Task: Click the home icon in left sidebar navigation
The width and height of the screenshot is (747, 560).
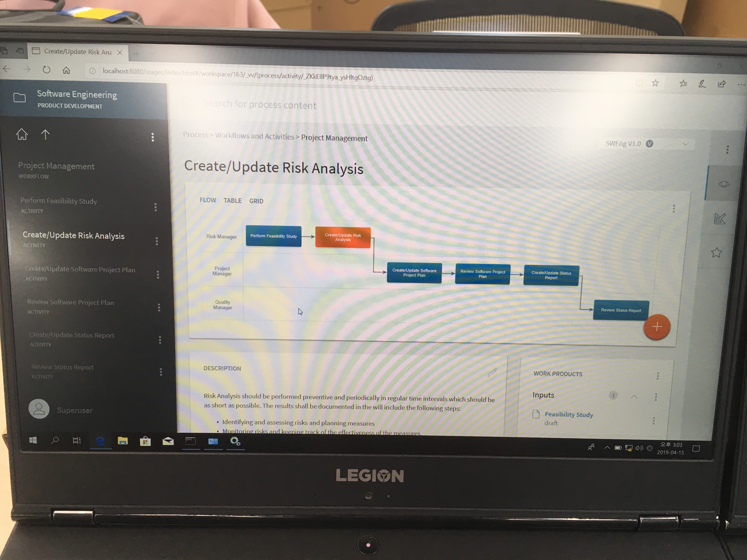Action: click(x=22, y=134)
